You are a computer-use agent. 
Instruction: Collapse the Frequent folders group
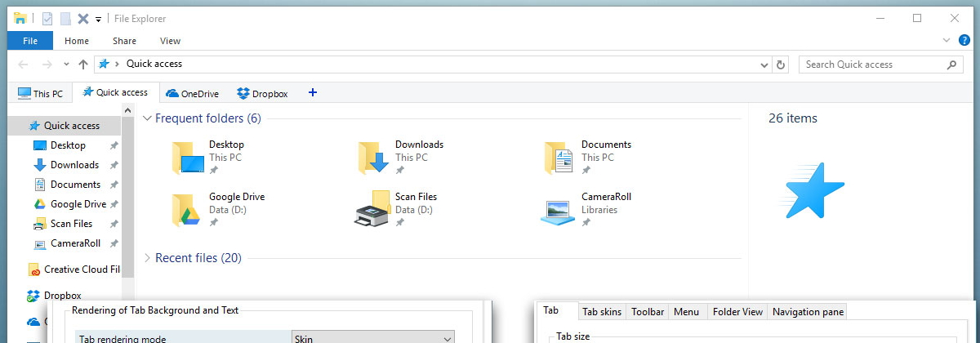(x=147, y=118)
